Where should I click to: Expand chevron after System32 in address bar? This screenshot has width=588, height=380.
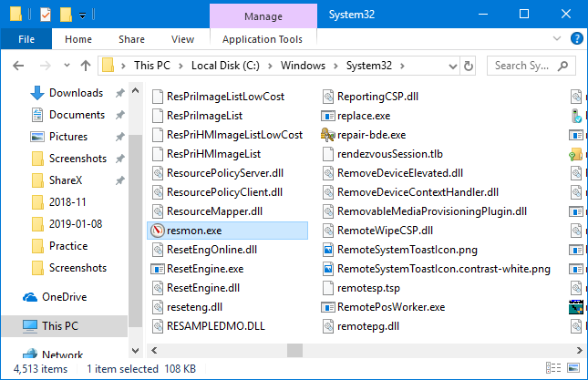click(402, 67)
